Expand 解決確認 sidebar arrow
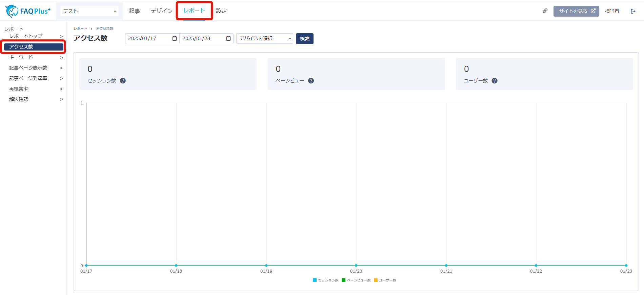This screenshot has width=644, height=295. coord(61,99)
